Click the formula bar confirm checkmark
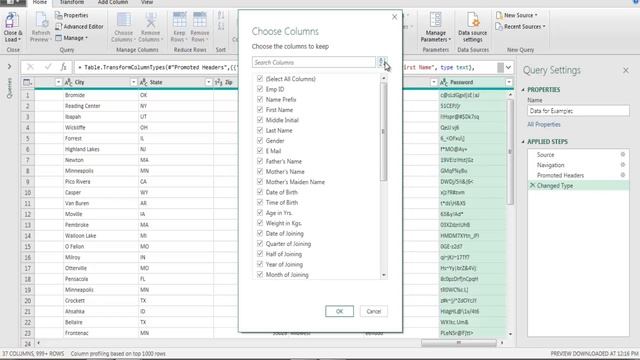The image size is (640, 360). (x=48, y=67)
